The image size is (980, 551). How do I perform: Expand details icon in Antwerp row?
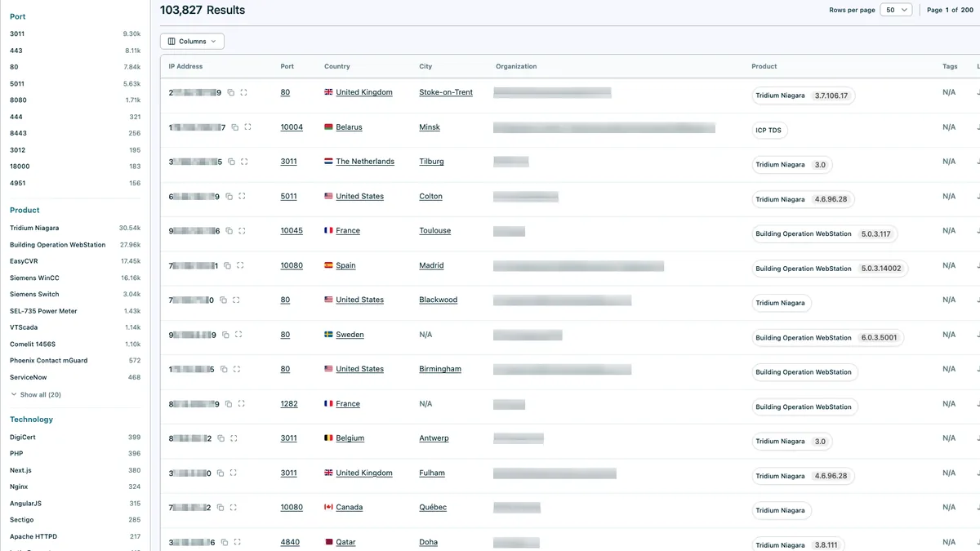[x=234, y=438]
